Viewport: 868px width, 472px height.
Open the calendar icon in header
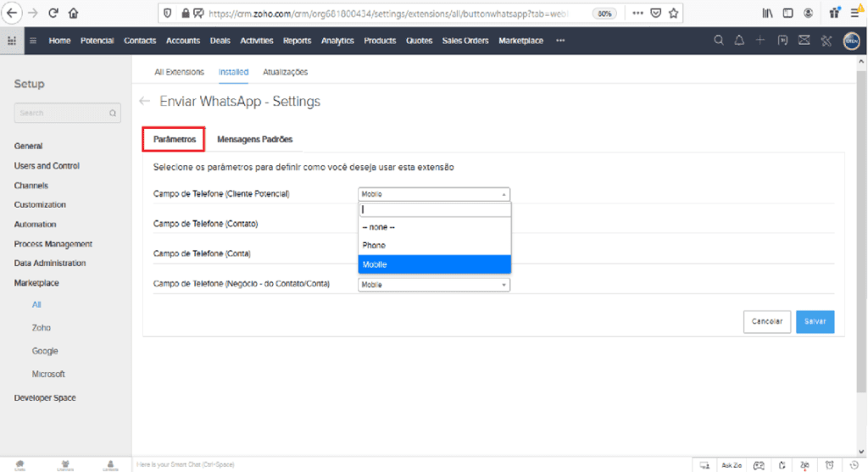(x=782, y=41)
